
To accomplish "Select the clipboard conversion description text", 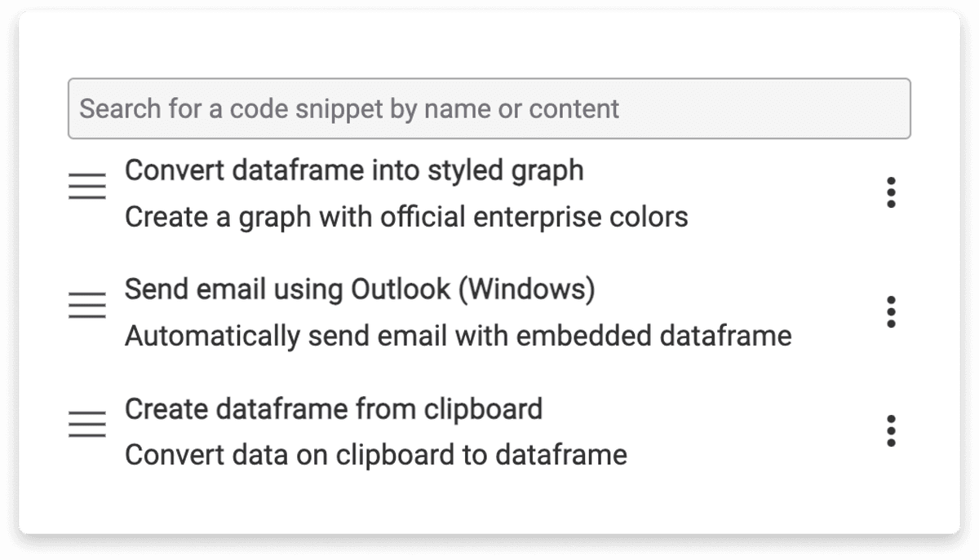I will coord(375,455).
